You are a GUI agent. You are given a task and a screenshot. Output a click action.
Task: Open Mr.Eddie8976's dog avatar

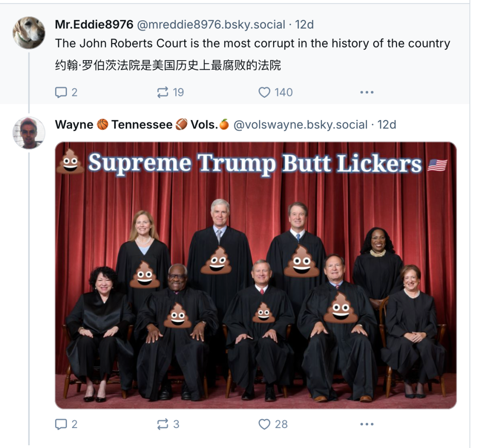29,33
